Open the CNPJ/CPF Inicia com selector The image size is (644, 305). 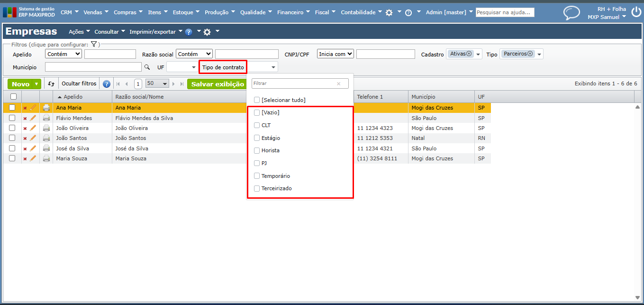336,54
